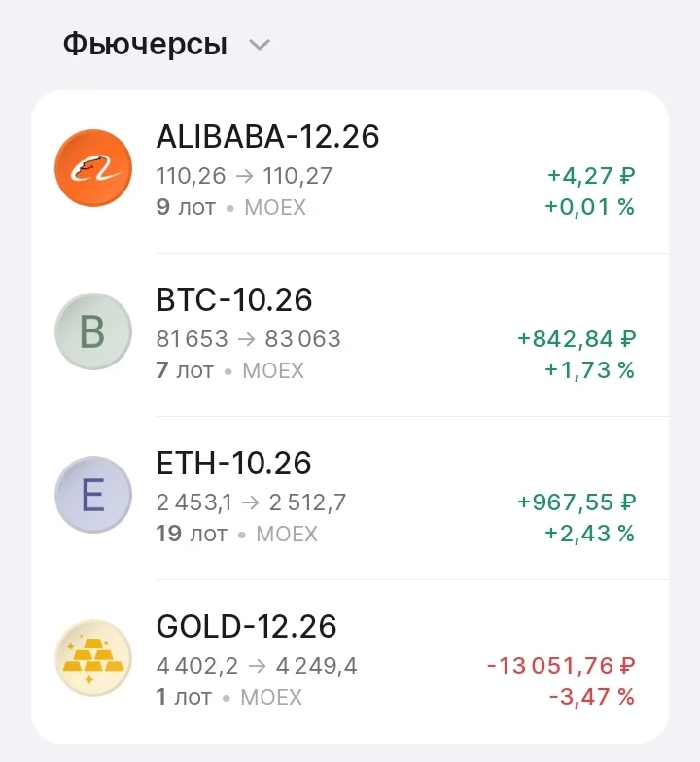The height and width of the screenshot is (762, 700).
Task: Click the 4 402,2 → 4 249,4 price line
Action: (257, 665)
